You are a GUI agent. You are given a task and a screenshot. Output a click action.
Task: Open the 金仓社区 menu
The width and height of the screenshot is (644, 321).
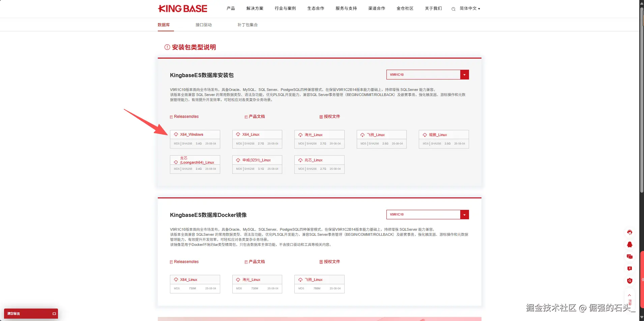tap(405, 8)
